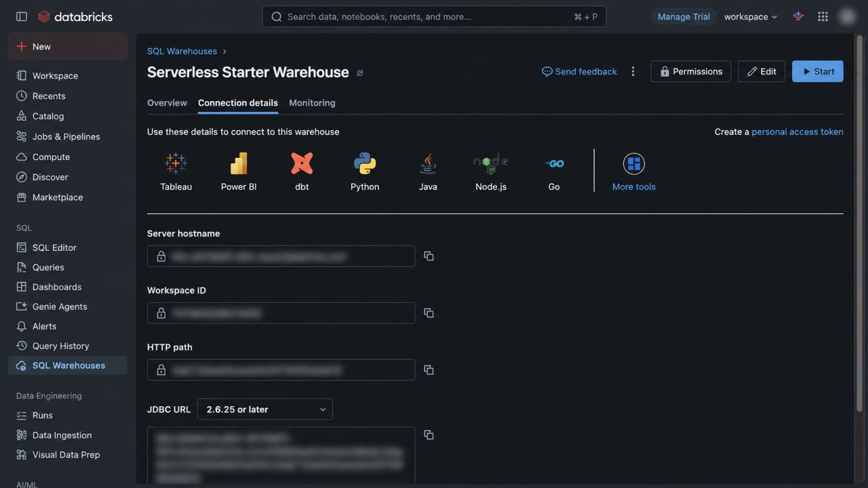This screenshot has width=868, height=488.
Task: Open Dashboards in the sidebar
Action: 68,287
